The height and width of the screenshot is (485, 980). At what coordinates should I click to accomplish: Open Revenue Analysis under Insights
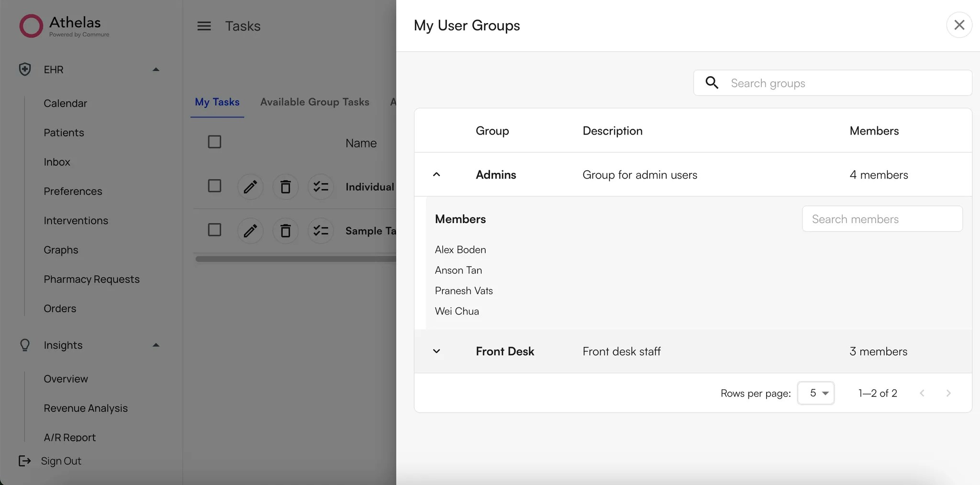85,408
